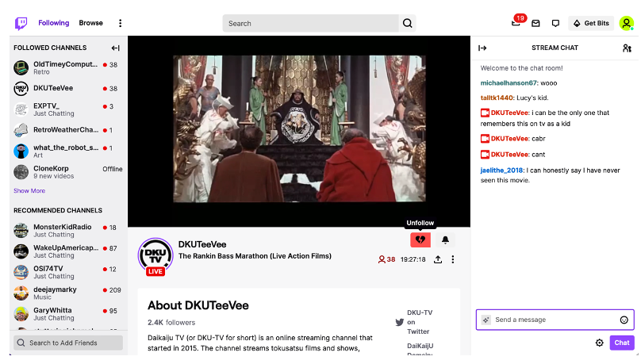
Task: Click the Twitch logo home icon
Action: [21, 23]
